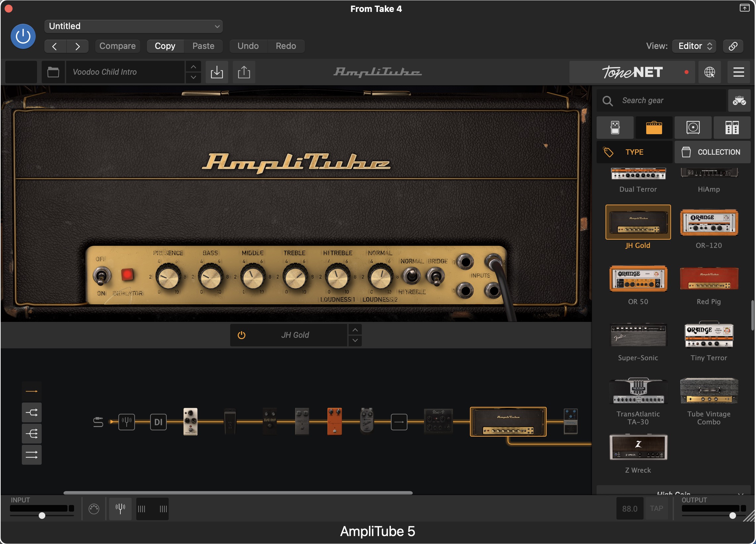The width and height of the screenshot is (756, 544).
Task: Step to previous preset with up arrow
Action: pyautogui.click(x=193, y=67)
